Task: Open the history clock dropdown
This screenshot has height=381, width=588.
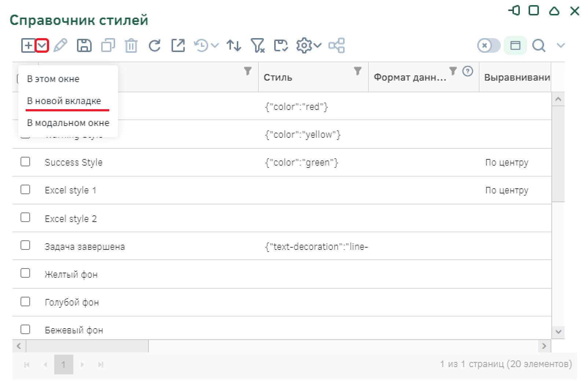Action: point(206,46)
